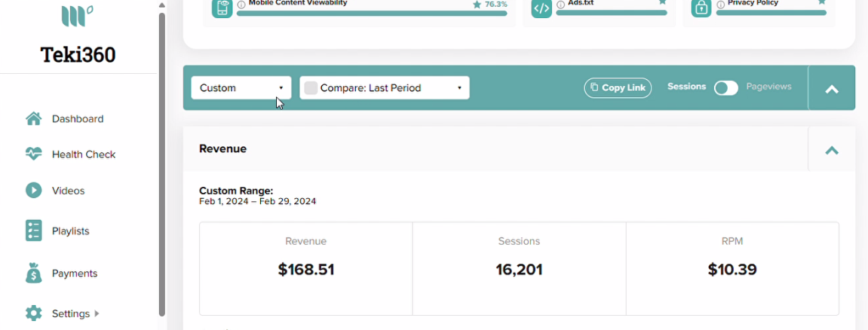Click the Settings gear icon
Screen dimensions: 868x330
34,313
